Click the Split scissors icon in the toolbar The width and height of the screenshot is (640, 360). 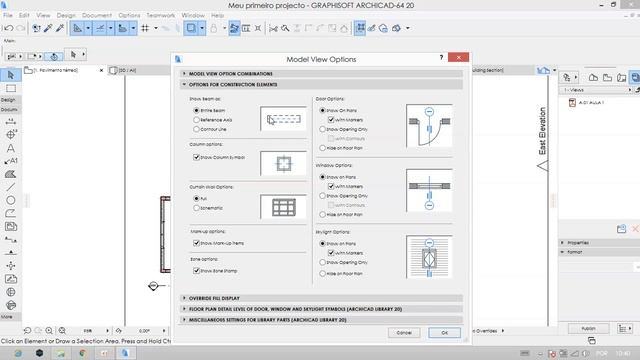[x=273, y=28]
